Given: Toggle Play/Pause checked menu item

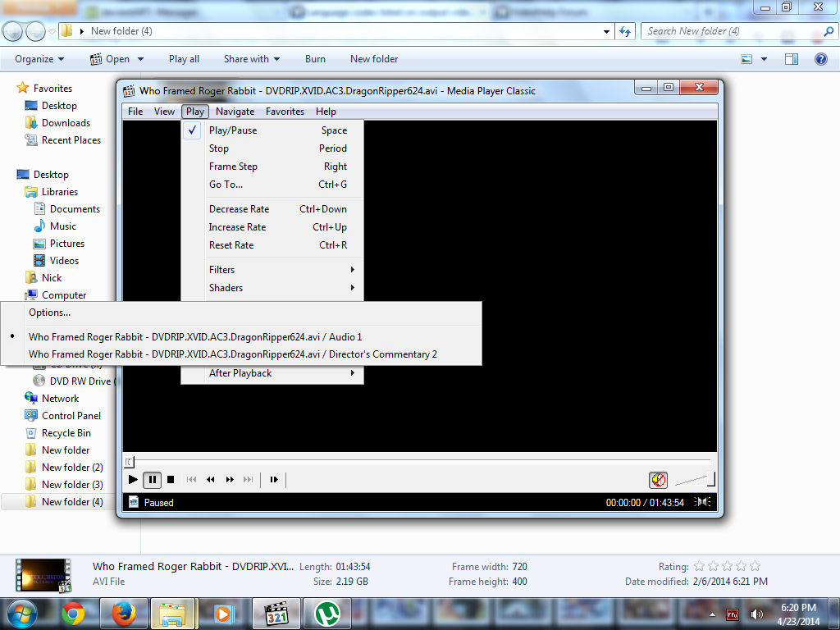Looking at the screenshot, I should [x=272, y=130].
